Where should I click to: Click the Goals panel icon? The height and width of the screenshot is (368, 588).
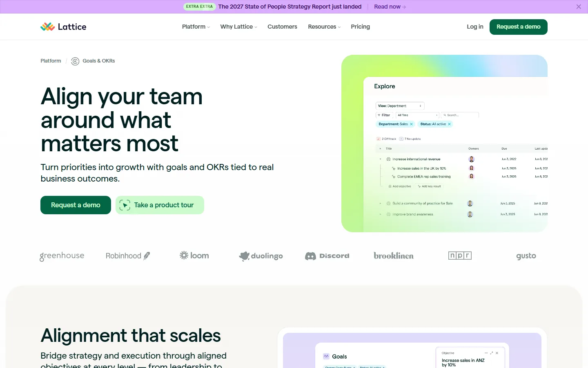click(326, 356)
